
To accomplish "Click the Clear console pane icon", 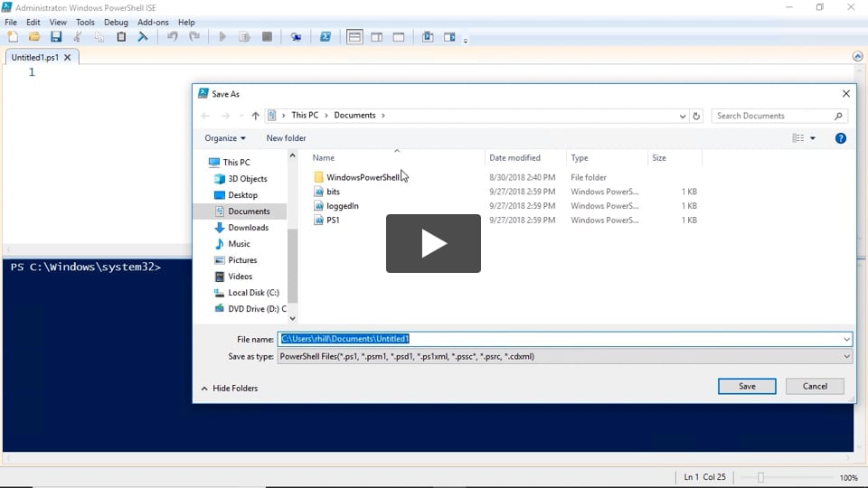I will click(143, 37).
